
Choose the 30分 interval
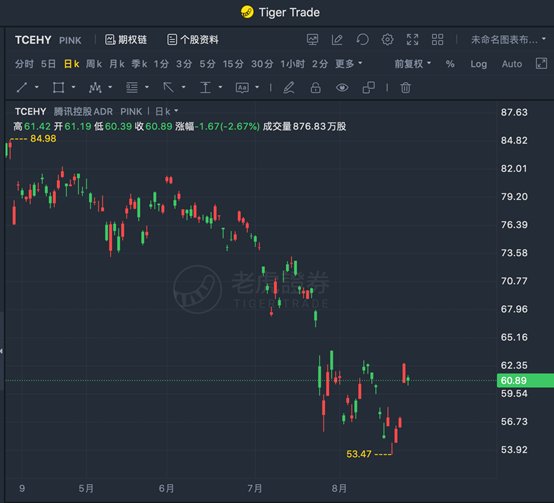pyautogui.click(x=262, y=64)
